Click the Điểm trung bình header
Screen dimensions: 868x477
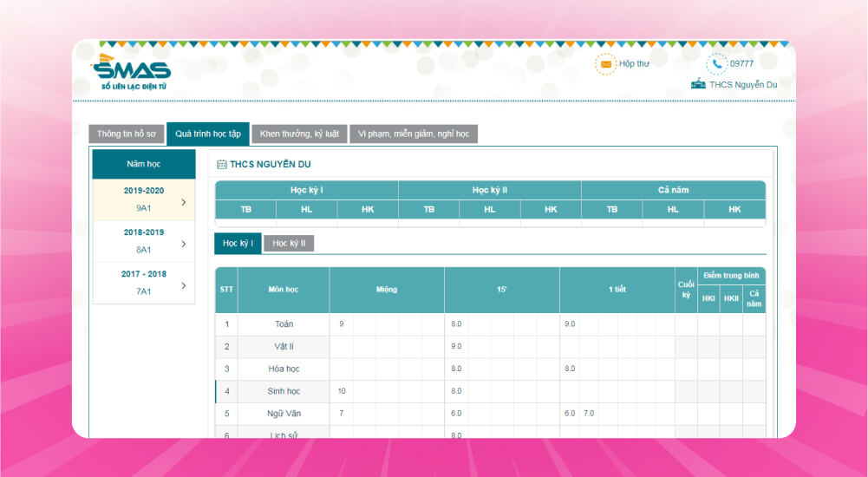pyautogui.click(x=731, y=276)
